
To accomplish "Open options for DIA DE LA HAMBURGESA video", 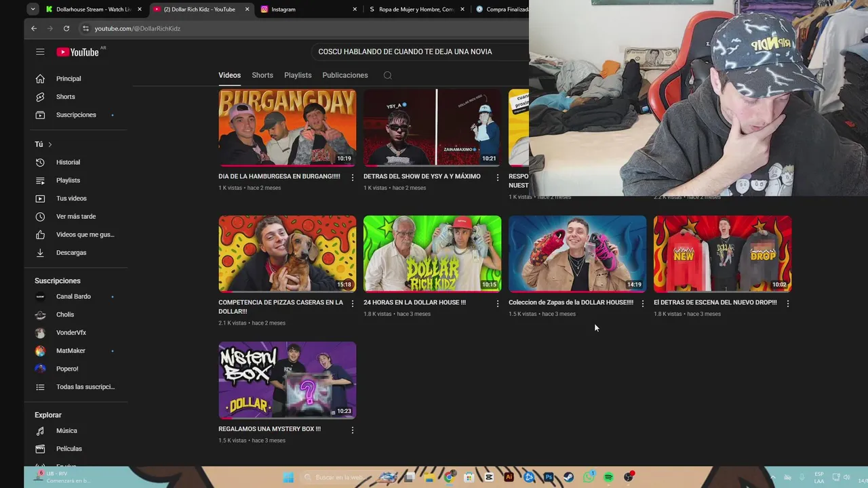I will [352, 178].
